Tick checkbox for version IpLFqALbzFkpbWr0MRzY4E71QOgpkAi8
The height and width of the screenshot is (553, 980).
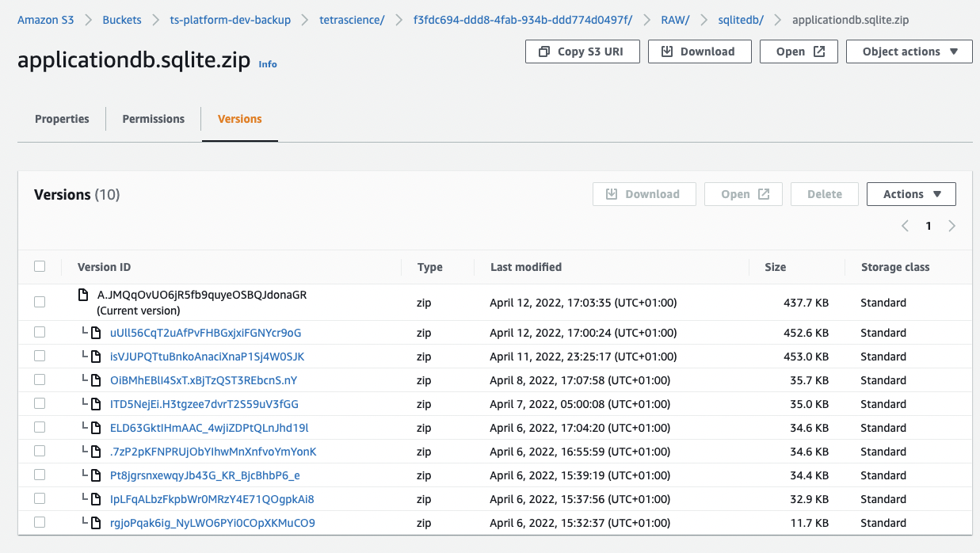(x=40, y=498)
